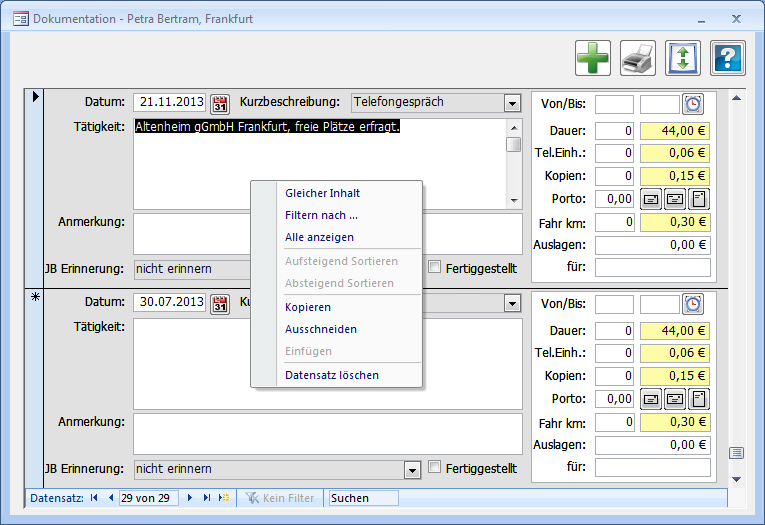
Task: Choose Datensatz löschen from context menu
Action: (x=332, y=375)
